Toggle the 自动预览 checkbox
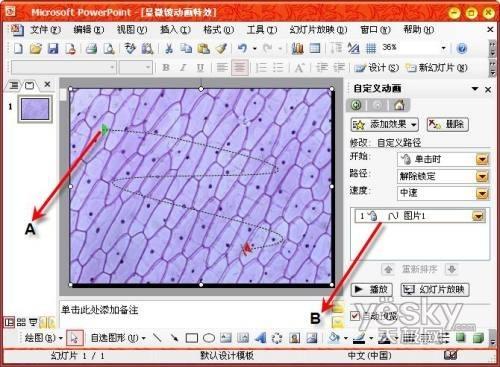The height and width of the screenshot is (367, 500). coord(355,315)
